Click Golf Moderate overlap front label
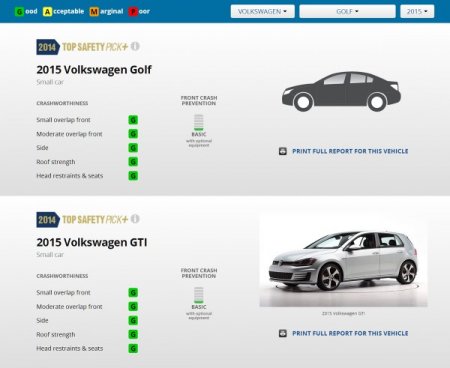 click(69, 134)
